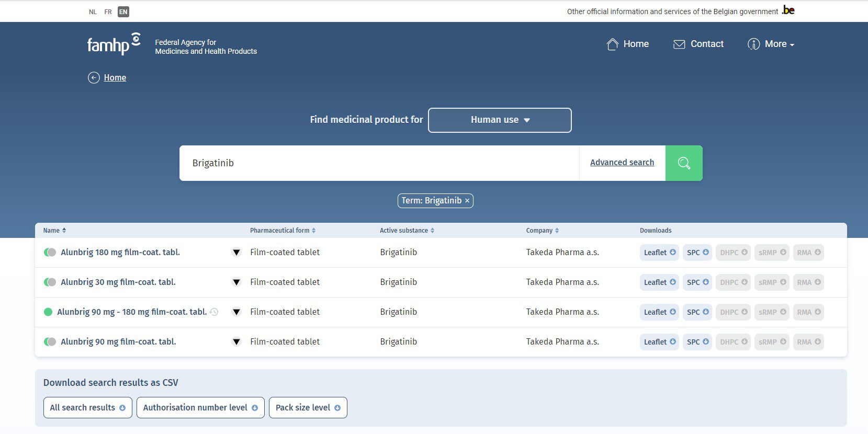Click RMA button for Alunbrig 90 mg film-coat. tabl.
The width and height of the screenshot is (868, 434).
[808, 342]
